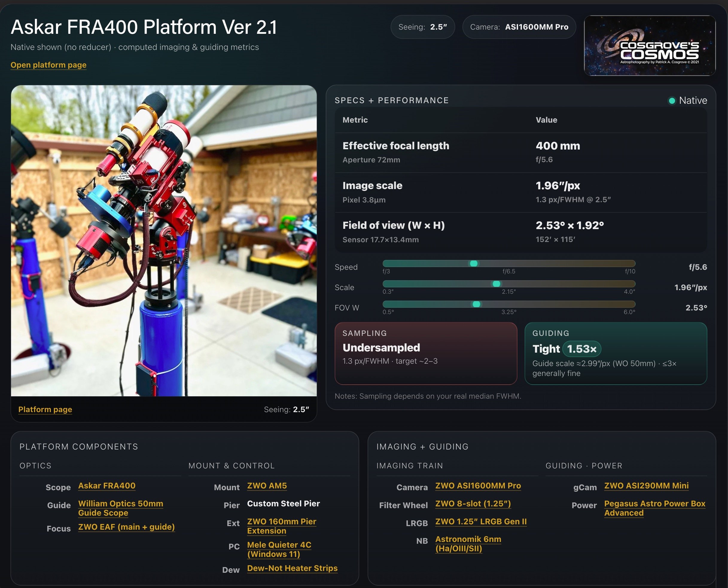Click the Undersampled sampling card

pyautogui.click(x=426, y=353)
